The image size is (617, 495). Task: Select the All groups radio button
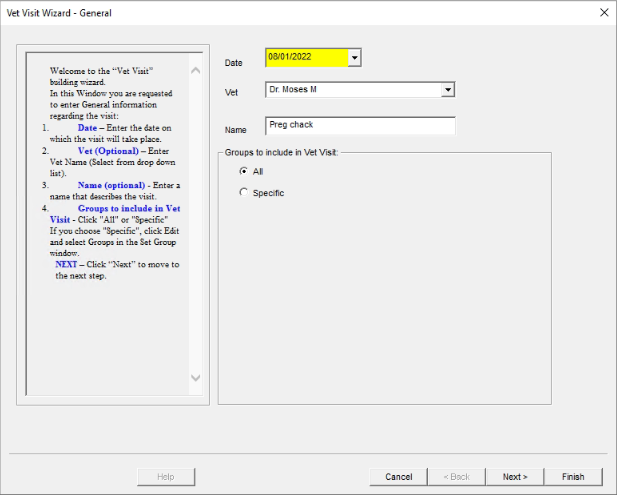243,171
